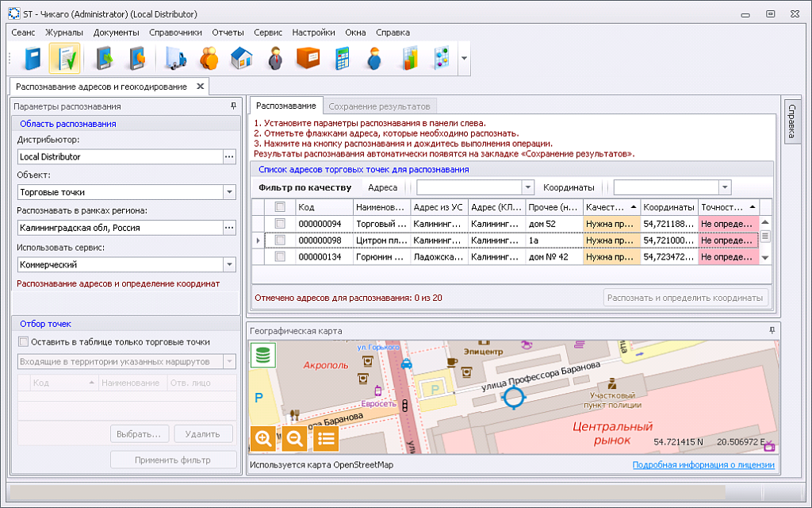Click the Local Distributor input field
This screenshot has height=508, width=812.
(x=121, y=156)
